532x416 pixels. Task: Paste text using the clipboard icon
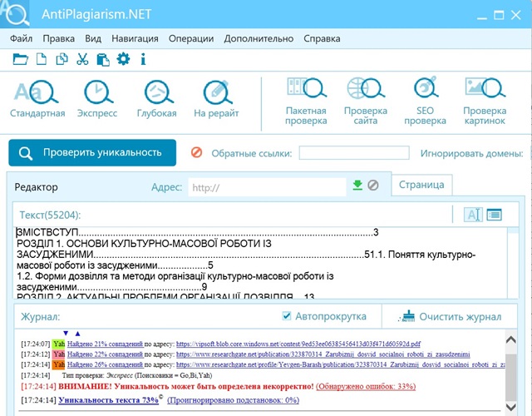pyautogui.click(x=103, y=60)
